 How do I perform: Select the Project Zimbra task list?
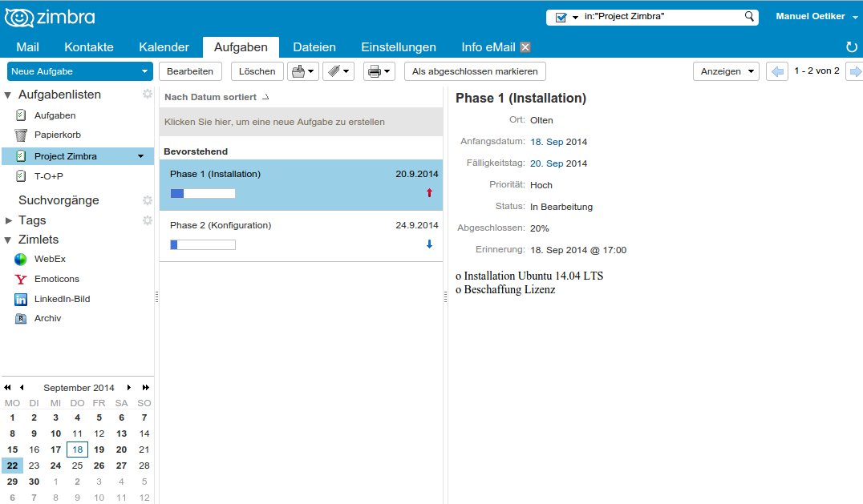pyautogui.click(x=66, y=156)
